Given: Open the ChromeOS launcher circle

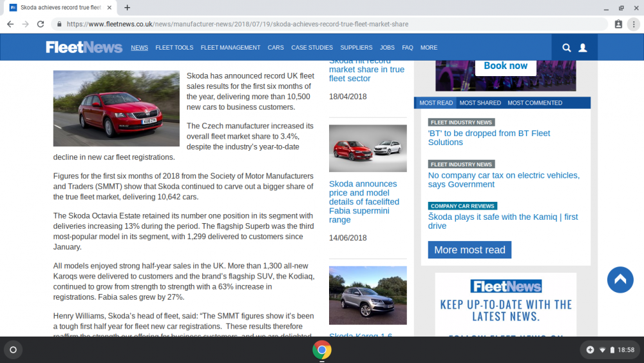Looking at the screenshot, I should (13, 350).
